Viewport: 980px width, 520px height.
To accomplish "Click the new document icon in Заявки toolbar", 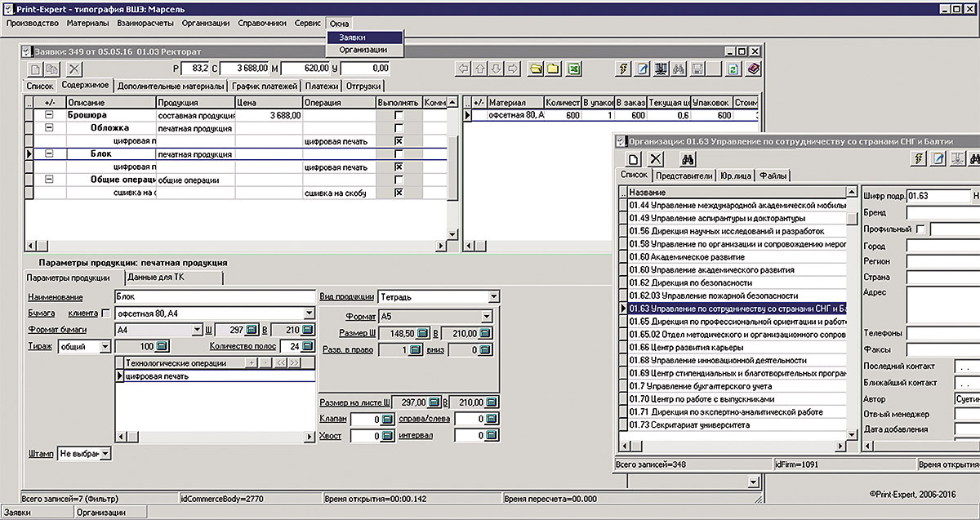I will 36,69.
